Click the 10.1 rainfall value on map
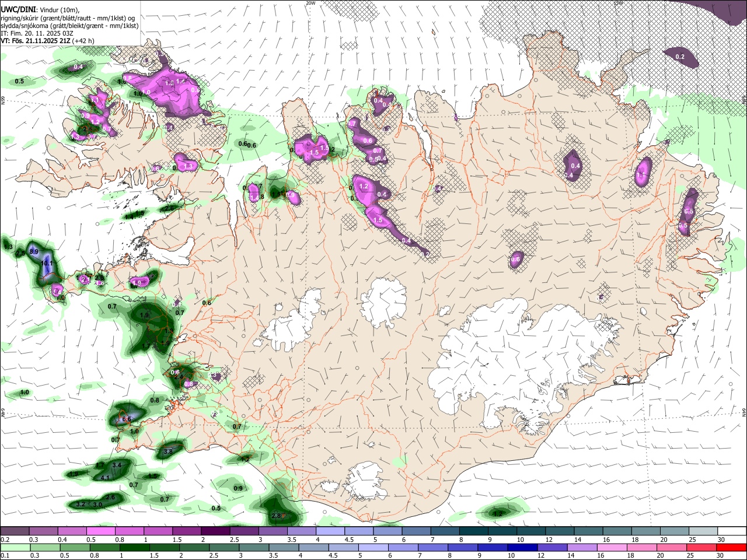Screen dimensions: 747x560 click(48, 264)
